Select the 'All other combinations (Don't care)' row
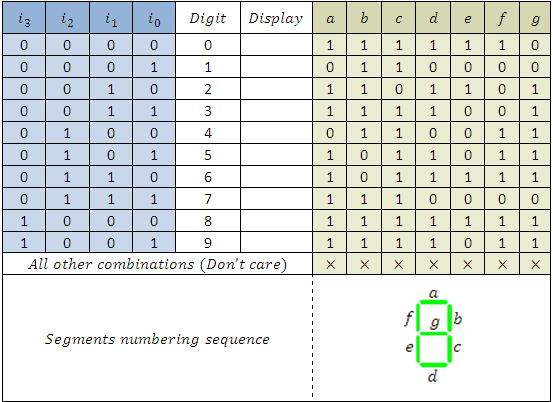 [276, 264]
